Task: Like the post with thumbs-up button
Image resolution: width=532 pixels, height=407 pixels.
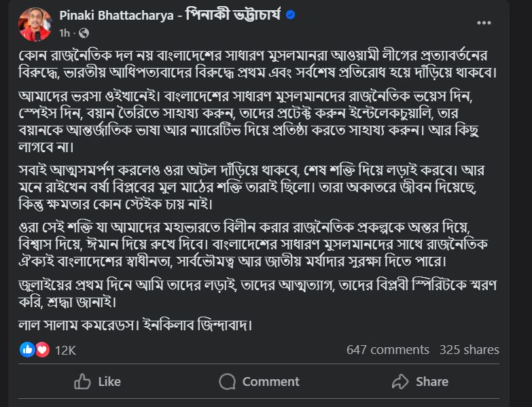Action: click(98, 382)
